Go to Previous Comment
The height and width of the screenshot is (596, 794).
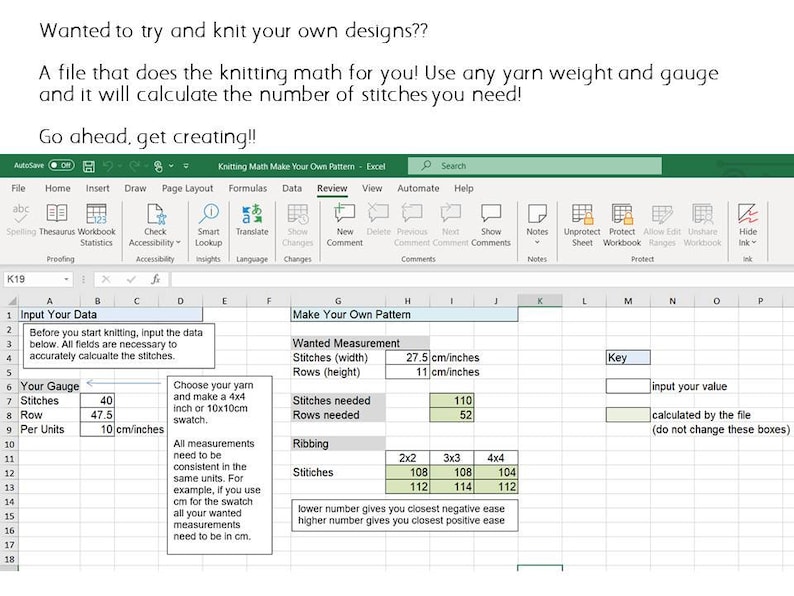[412, 225]
